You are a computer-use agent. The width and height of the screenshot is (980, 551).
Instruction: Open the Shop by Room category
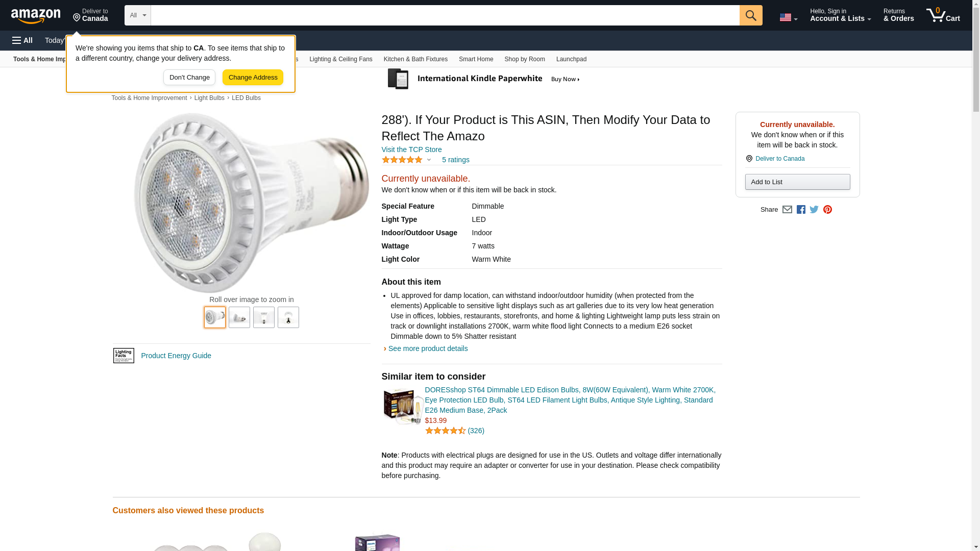coord(524,59)
